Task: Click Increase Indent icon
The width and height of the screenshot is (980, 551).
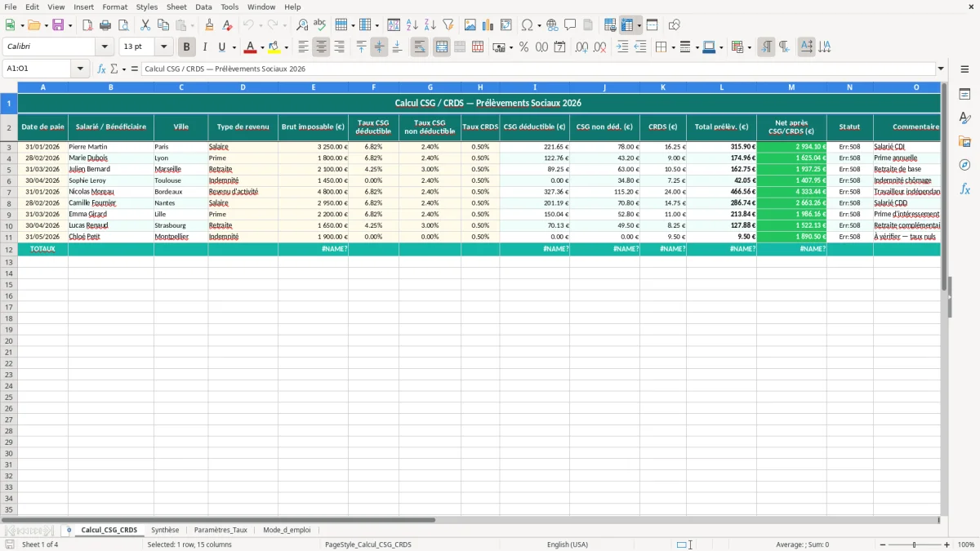Action: point(622,47)
